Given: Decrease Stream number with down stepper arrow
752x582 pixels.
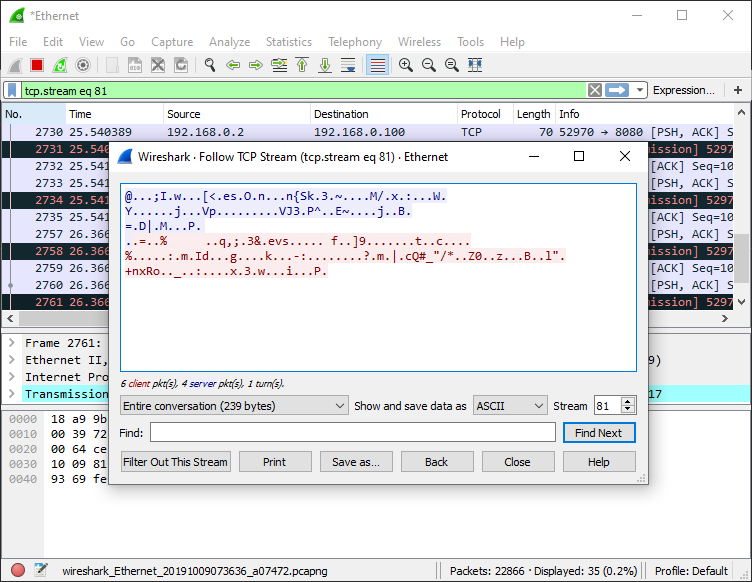Looking at the screenshot, I should pyautogui.click(x=628, y=410).
